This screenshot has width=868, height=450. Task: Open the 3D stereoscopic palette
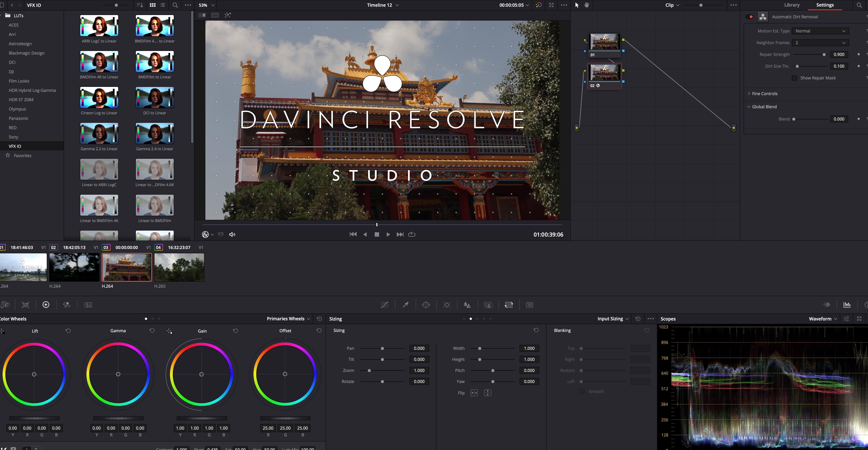pyautogui.click(x=529, y=305)
